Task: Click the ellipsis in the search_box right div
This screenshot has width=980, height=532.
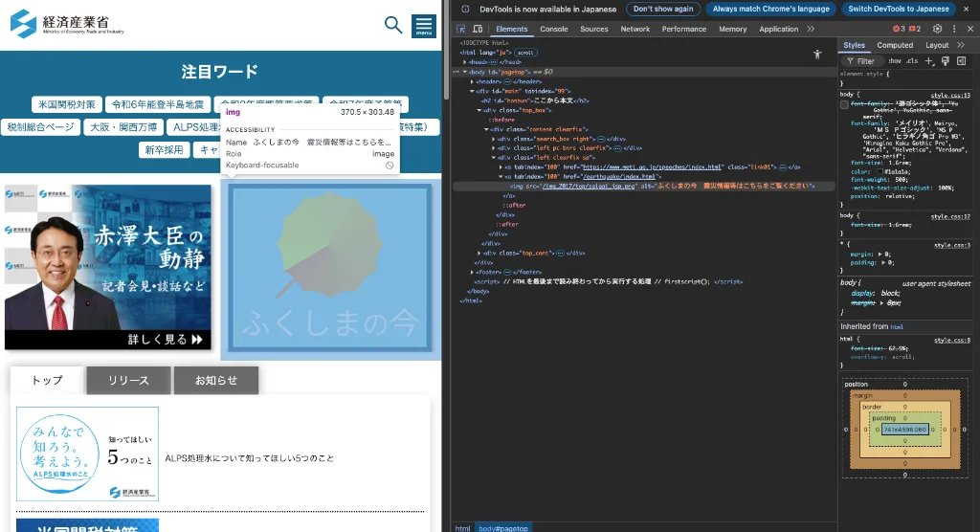Action: 601,139
